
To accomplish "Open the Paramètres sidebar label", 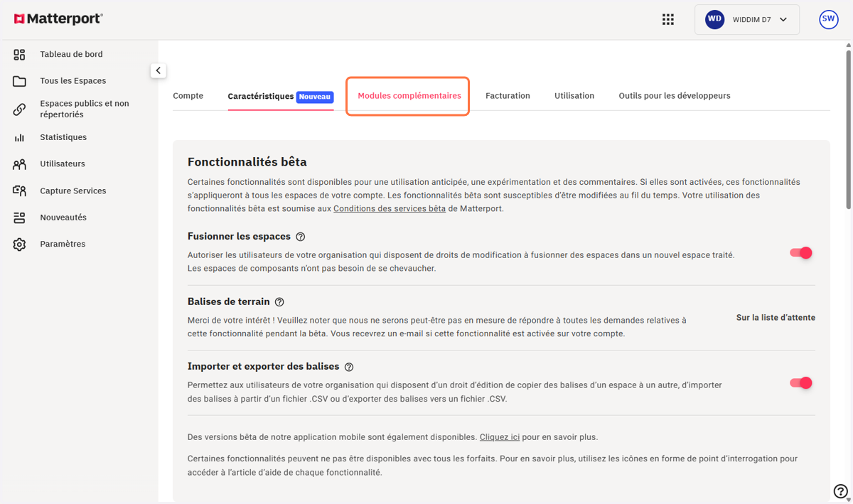I will pyautogui.click(x=63, y=244).
